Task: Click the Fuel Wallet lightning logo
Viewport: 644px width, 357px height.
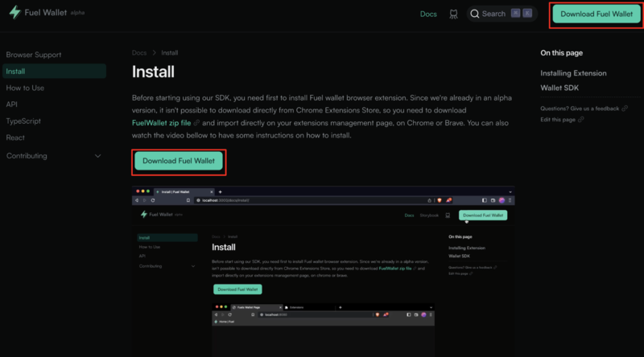Action: 15,12
